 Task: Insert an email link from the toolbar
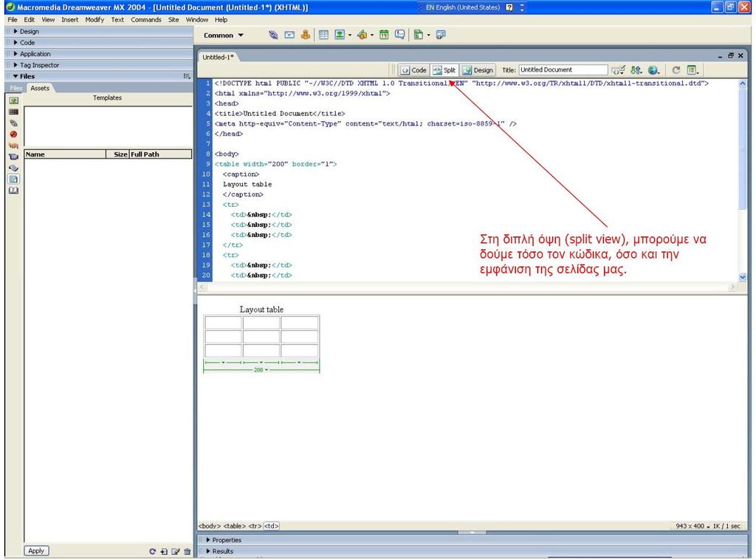click(x=289, y=35)
